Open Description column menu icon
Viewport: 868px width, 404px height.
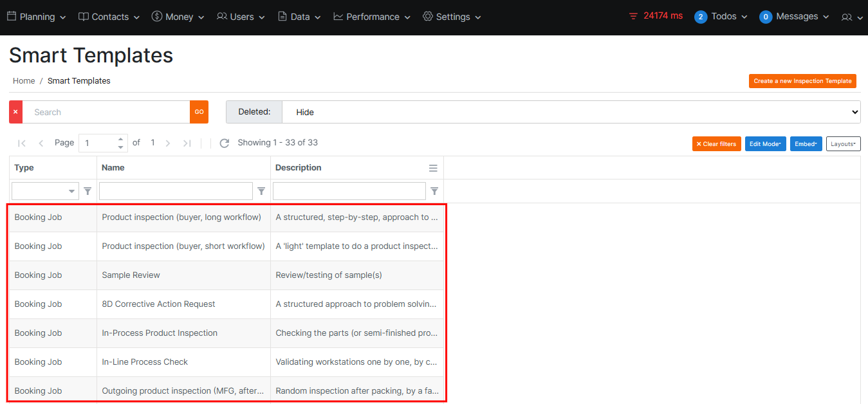[x=433, y=168]
